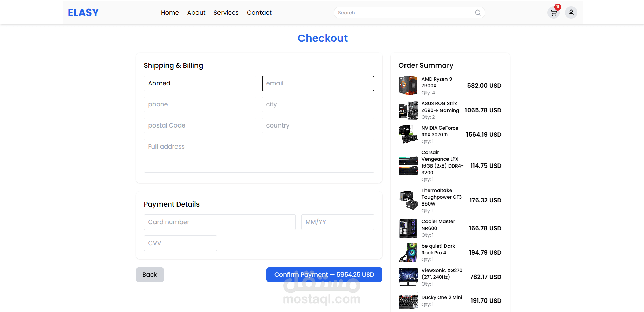Click the Cooler Master NR600 name

click(438, 225)
